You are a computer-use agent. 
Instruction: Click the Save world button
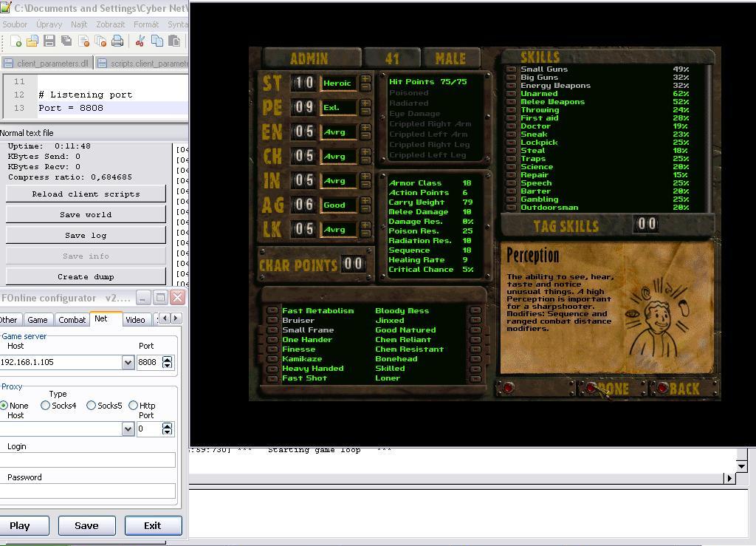(86, 215)
